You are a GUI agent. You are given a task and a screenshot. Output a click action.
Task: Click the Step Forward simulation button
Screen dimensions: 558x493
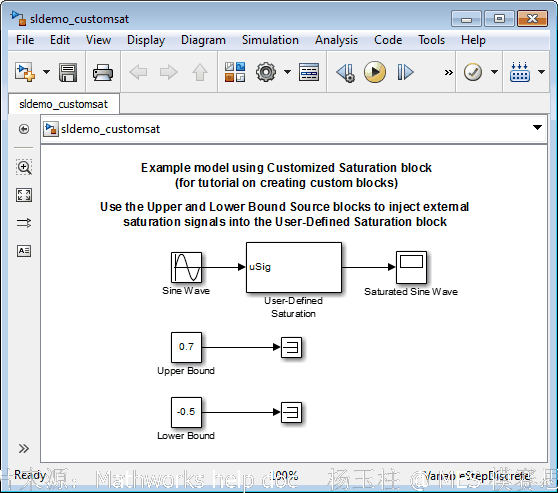click(405, 72)
